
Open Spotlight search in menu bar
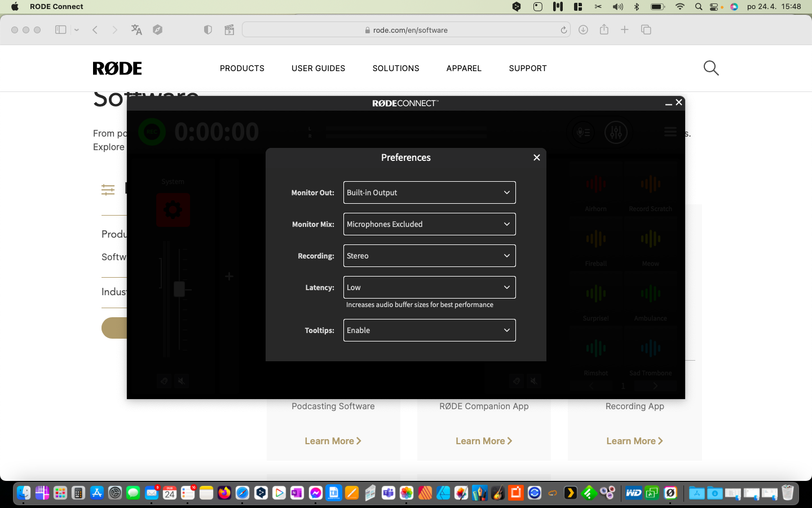[699, 7]
